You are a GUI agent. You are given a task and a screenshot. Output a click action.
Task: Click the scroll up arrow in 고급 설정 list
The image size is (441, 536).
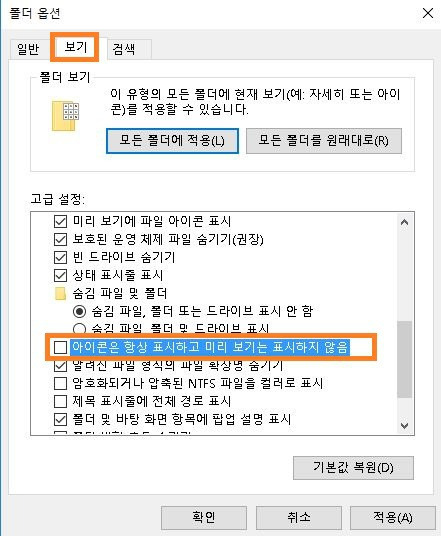404,223
